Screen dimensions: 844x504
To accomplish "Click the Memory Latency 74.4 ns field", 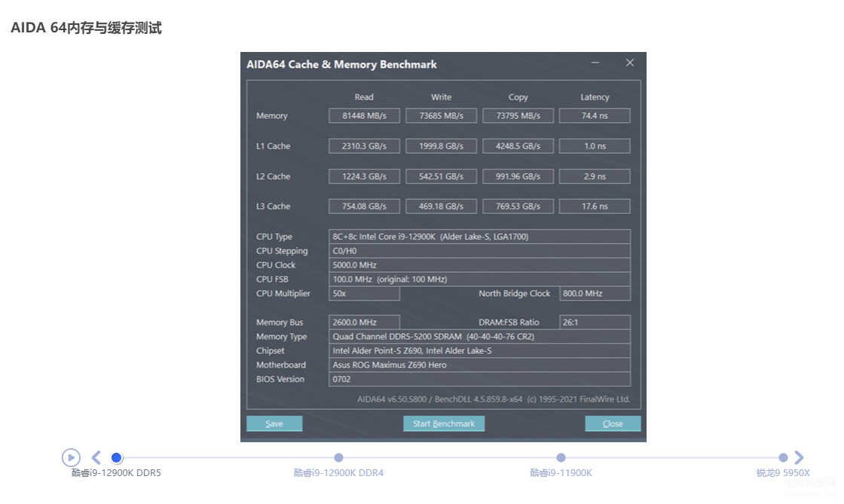I will click(595, 116).
